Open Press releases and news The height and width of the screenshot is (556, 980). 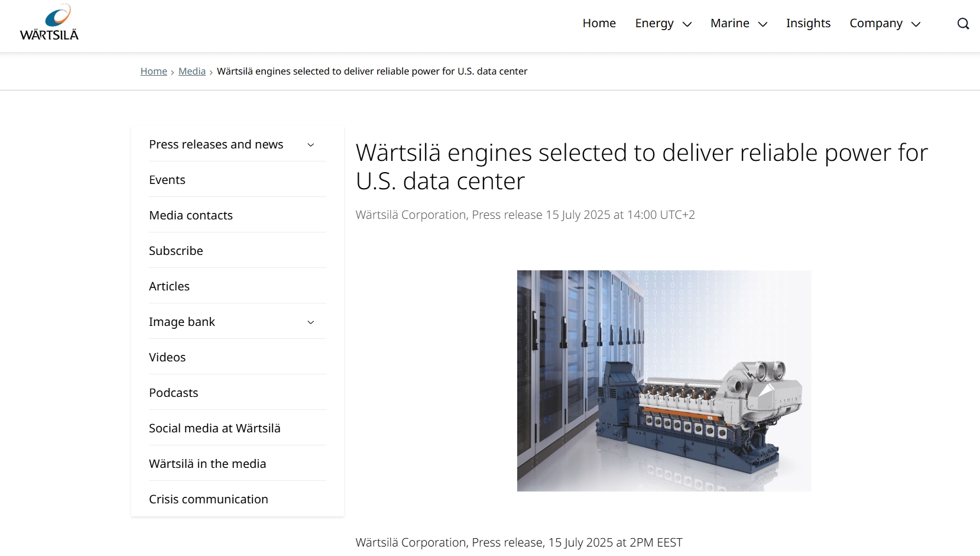pyautogui.click(x=216, y=144)
